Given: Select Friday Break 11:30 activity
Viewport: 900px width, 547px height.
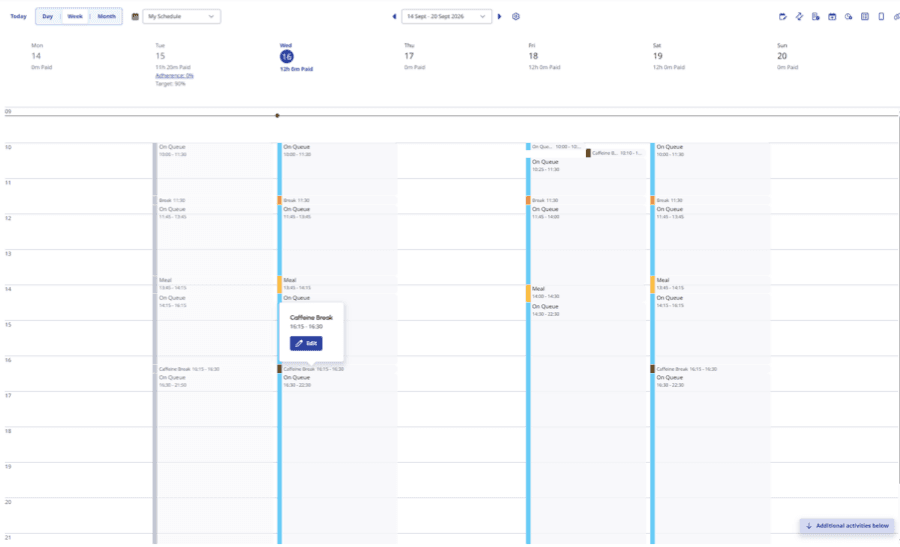Looking at the screenshot, I should point(587,200).
